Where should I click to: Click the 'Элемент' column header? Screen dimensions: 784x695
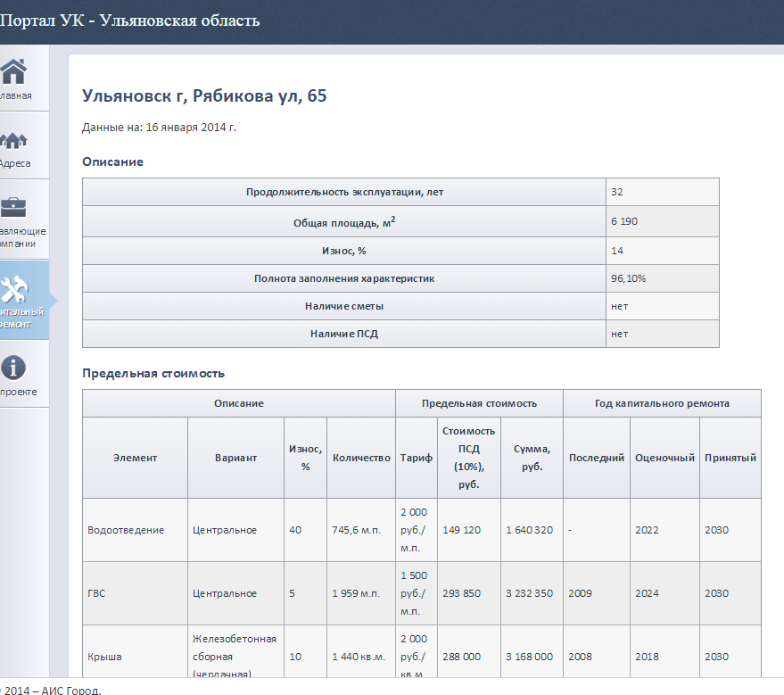point(135,458)
